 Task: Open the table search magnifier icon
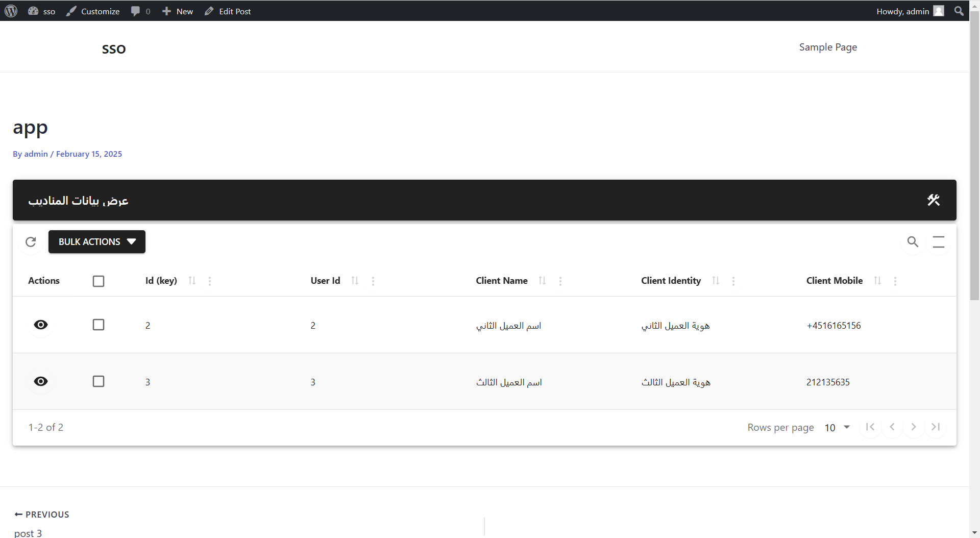[x=913, y=242]
